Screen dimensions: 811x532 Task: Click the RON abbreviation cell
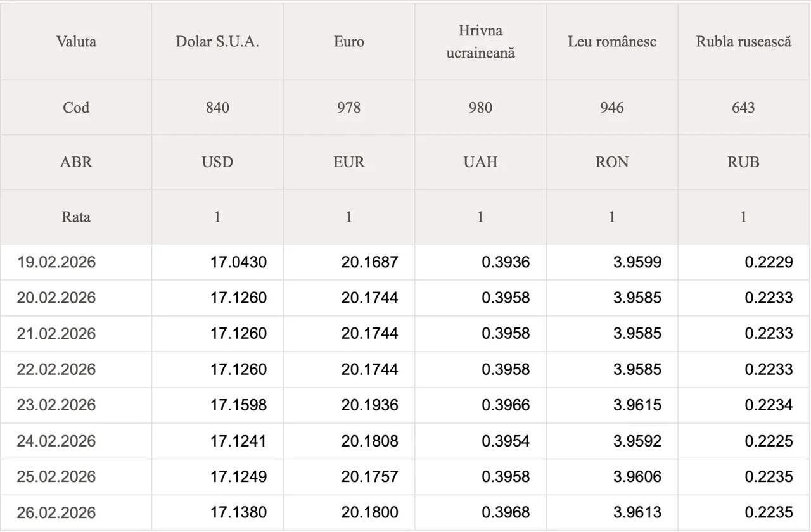pyautogui.click(x=611, y=162)
